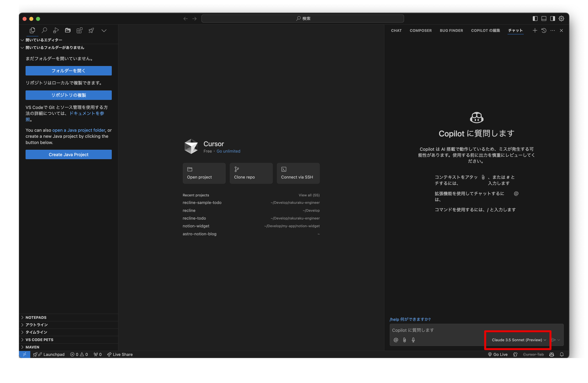Expand the NOTEPADS section
Image resolution: width=588 pixels, height=383 pixels.
[69, 317]
